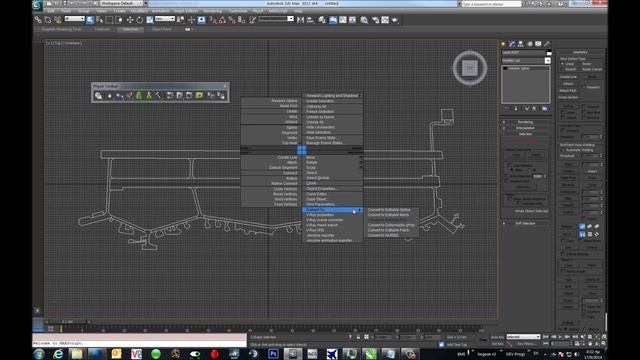Choose Convert to Editable Patch
The height and width of the screenshot is (360, 640).
click(388, 230)
